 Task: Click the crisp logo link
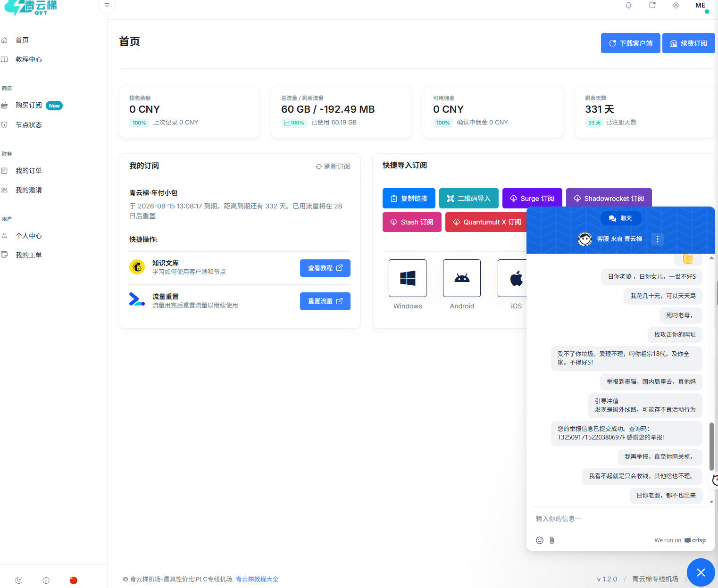click(695, 540)
